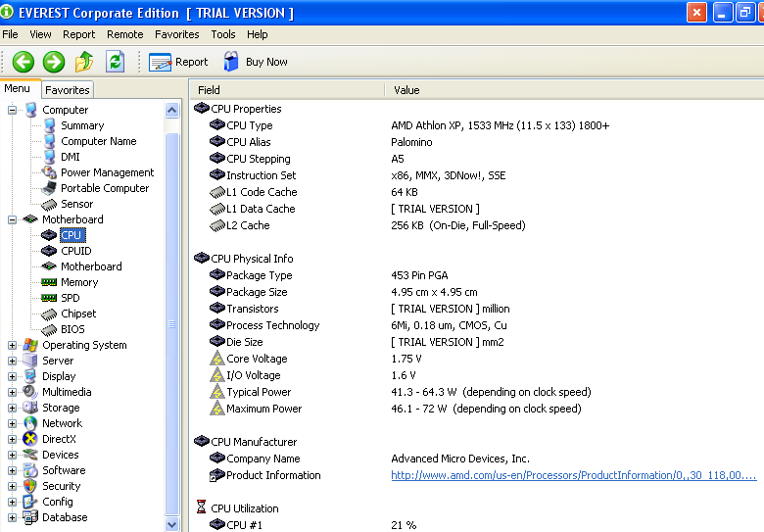The width and height of the screenshot is (764, 532).
Task: Click the green Forward arrow icon
Action: (54, 62)
